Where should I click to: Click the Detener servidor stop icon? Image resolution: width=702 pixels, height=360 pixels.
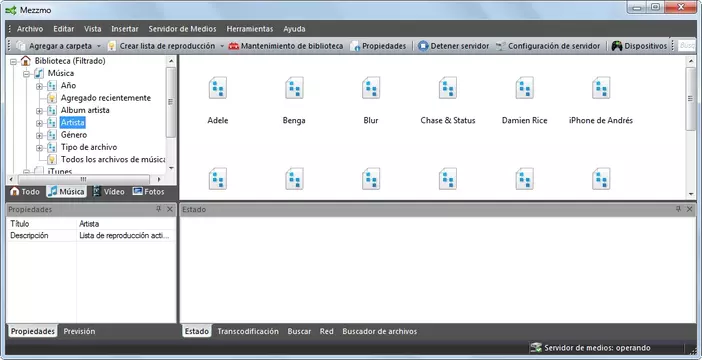(x=423, y=46)
